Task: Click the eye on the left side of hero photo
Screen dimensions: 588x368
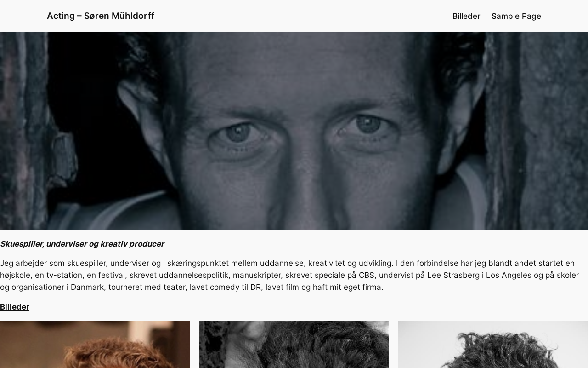Action: (237, 133)
